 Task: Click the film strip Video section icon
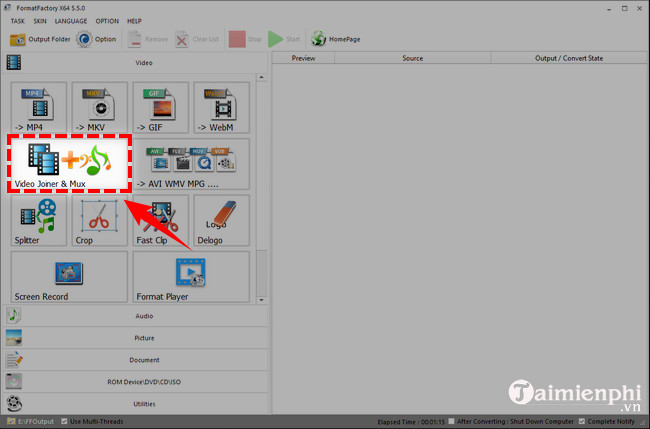(x=14, y=63)
